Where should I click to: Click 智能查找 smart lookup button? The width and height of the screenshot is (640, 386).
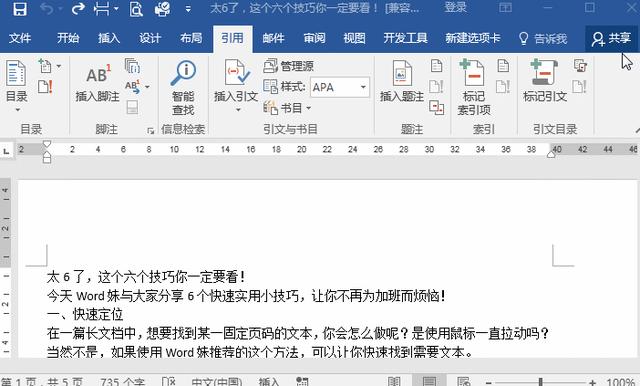[x=183, y=88]
